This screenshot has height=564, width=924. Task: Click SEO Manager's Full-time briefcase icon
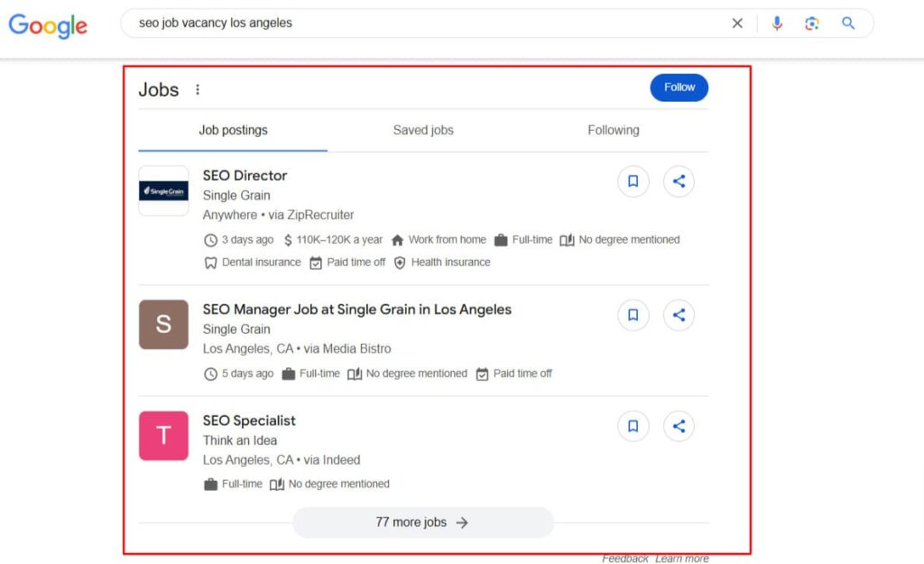click(288, 374)
